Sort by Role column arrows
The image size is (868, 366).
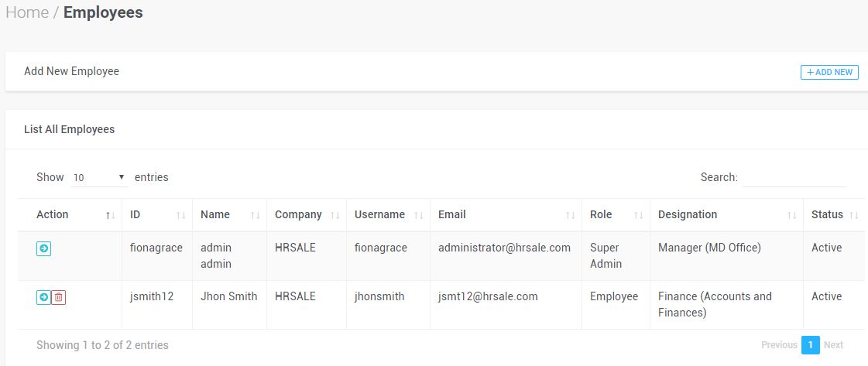(x=638, y=215)
